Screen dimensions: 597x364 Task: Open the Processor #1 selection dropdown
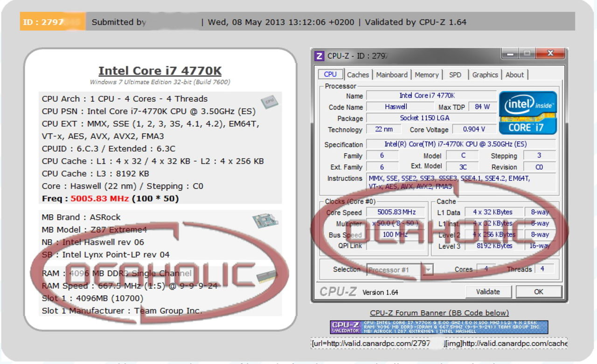(429, 269)
